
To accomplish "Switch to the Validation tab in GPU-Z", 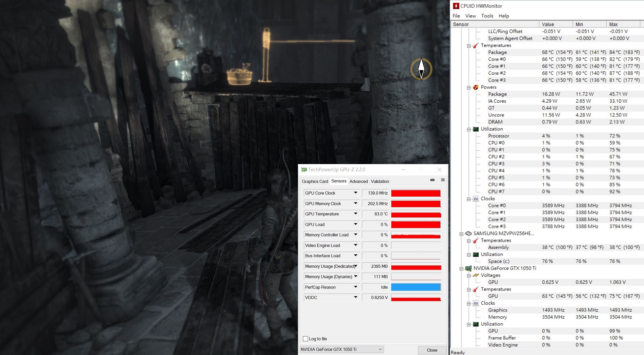I will pos(380,181).
